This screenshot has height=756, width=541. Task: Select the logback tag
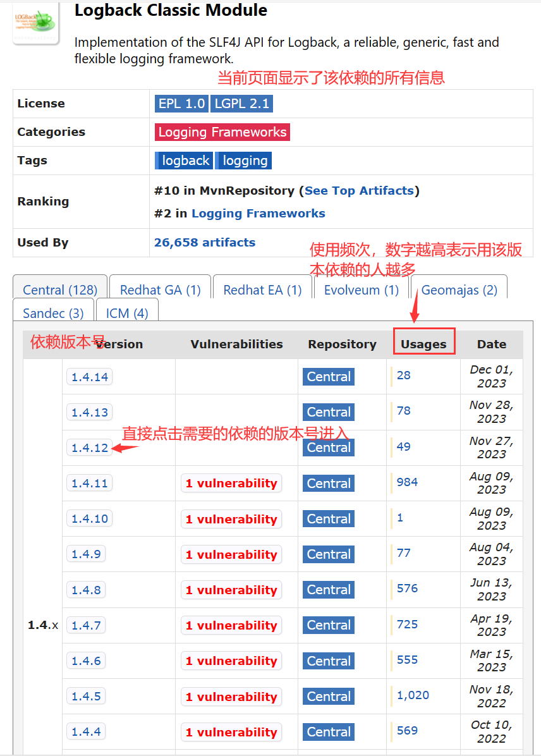click(184, 161)
